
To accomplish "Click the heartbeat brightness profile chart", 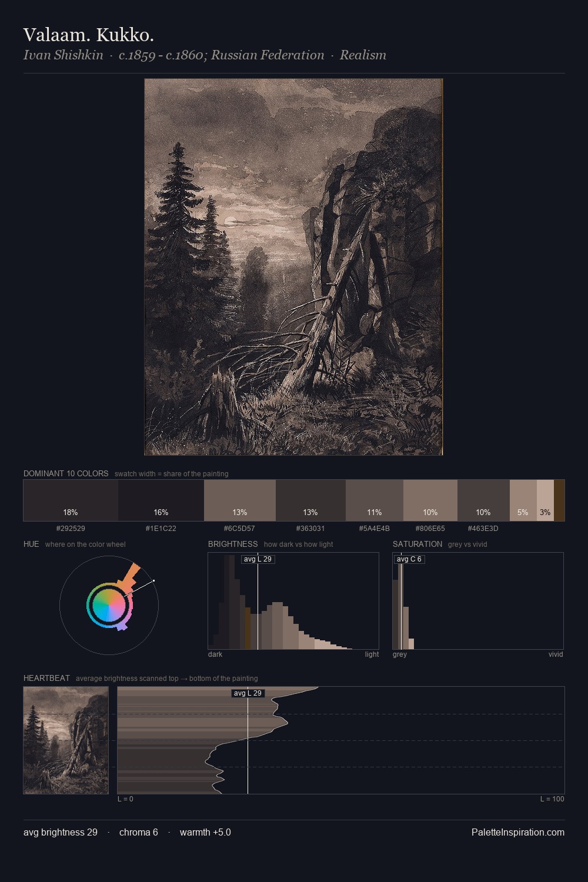I will point(341,740).
